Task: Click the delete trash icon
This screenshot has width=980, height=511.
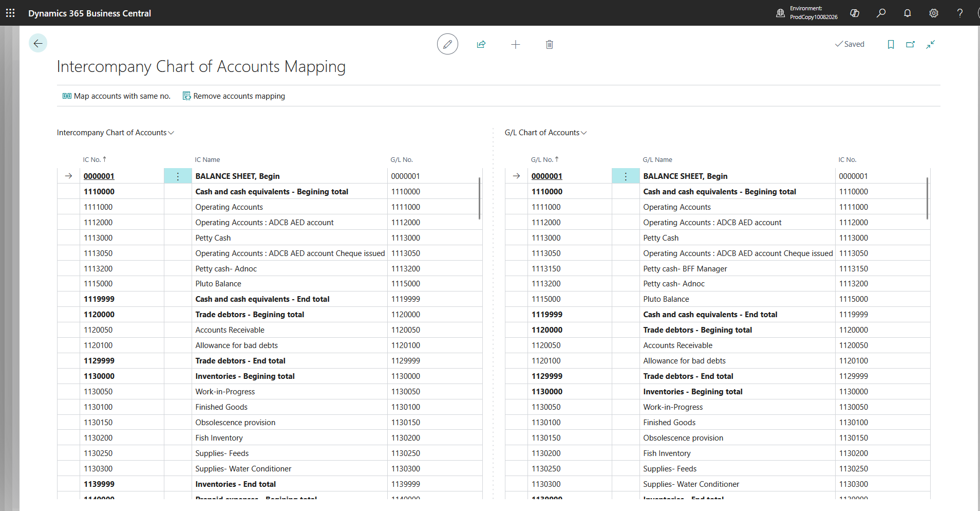Action: (550, 44)
